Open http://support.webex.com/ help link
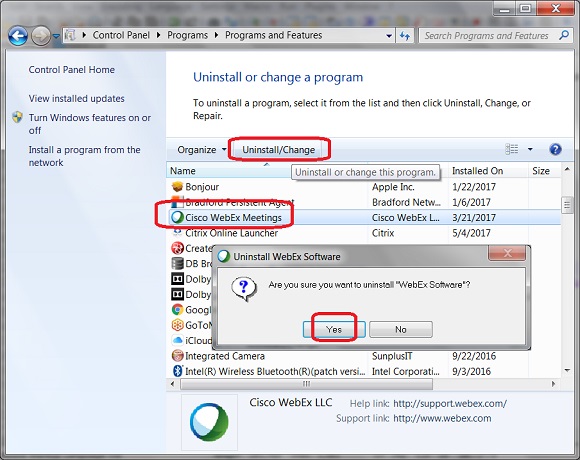The image size is (580, 460). click(x=450, y=403)
